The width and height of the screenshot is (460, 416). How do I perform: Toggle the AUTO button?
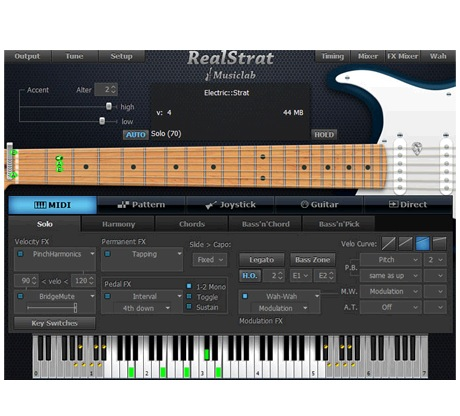(x=136, y=135)
